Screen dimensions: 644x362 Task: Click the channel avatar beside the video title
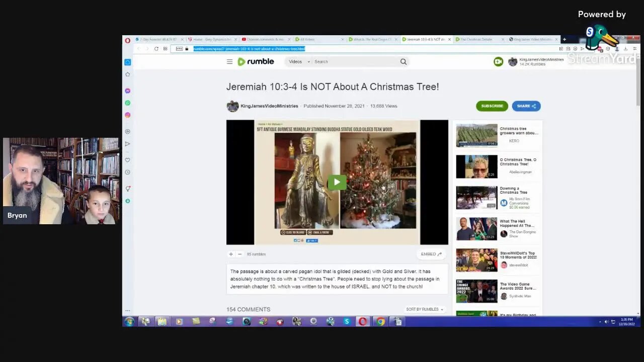coord(232,106)
